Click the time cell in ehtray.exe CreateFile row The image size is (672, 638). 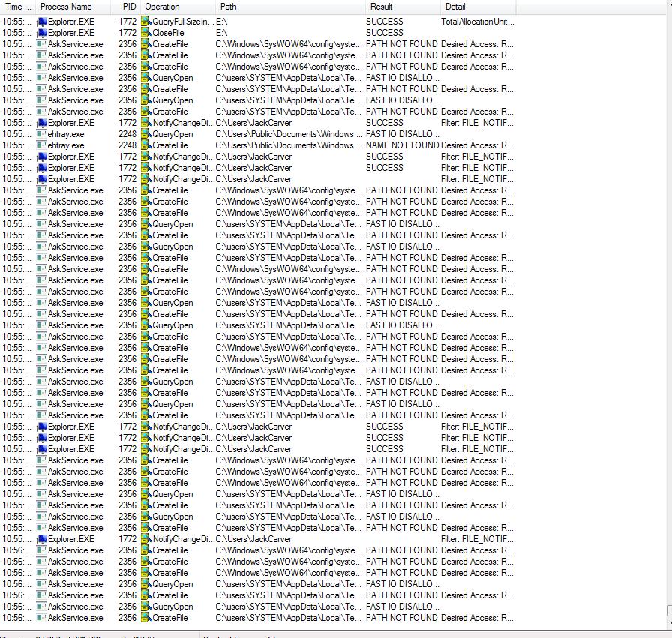pyautogui.click(x=17, y=145)
